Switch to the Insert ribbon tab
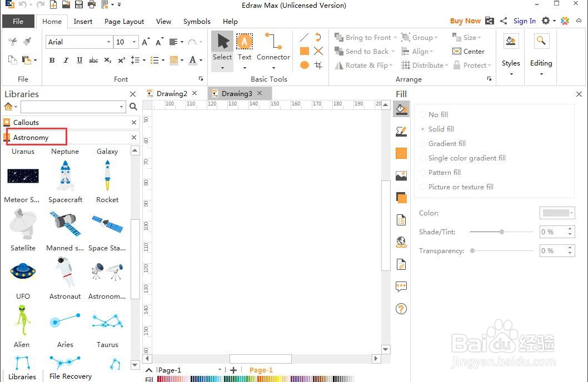 (x=83, y=21)
